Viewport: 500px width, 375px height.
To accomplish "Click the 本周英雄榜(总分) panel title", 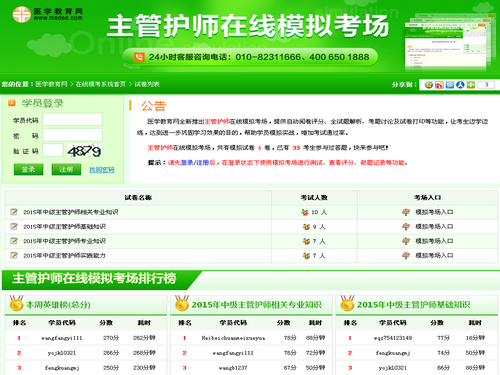I will coord(58,305).
